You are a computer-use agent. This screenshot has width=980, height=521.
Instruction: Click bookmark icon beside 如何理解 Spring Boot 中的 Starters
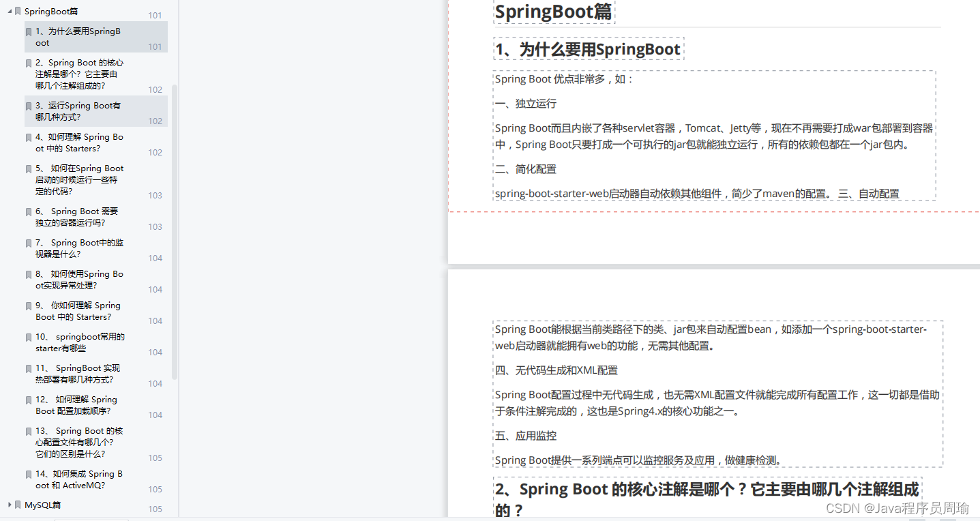pyautogui.click(x=29, y=138)
